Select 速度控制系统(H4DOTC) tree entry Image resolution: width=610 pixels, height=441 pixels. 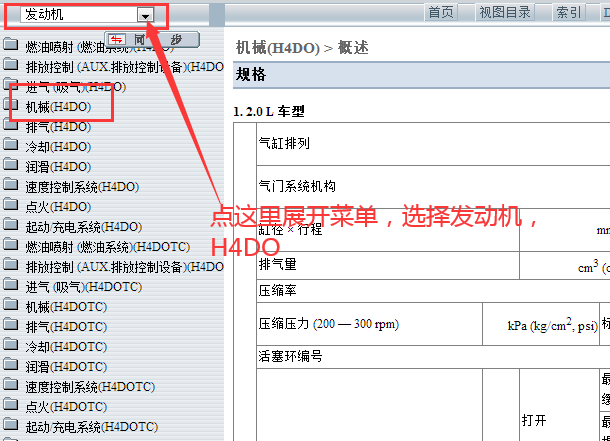(90, 387)
